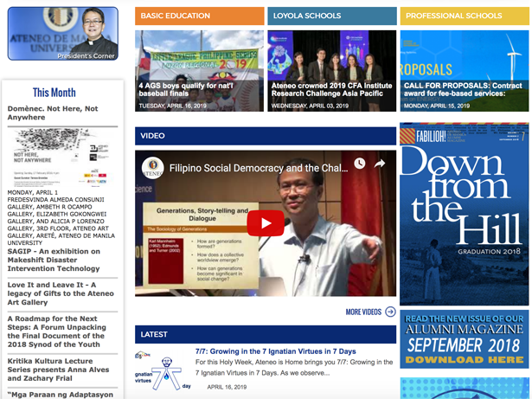This screenshot has height=399, width=532.
Task: Open A Roadmap for the Next Steps forum
Action: pos(57,331)
